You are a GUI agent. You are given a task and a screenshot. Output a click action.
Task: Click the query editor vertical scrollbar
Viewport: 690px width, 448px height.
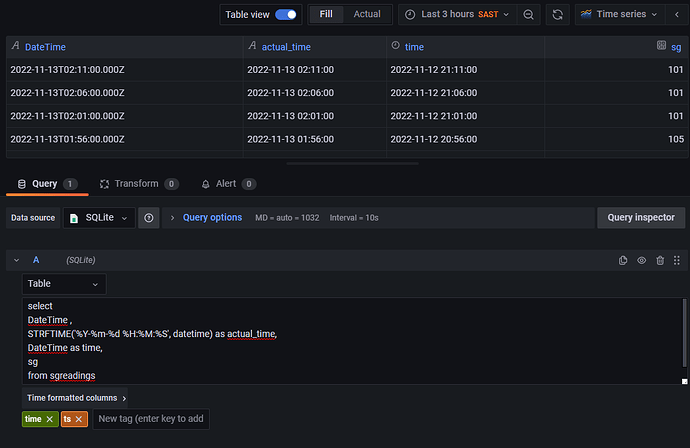point(684,333)
